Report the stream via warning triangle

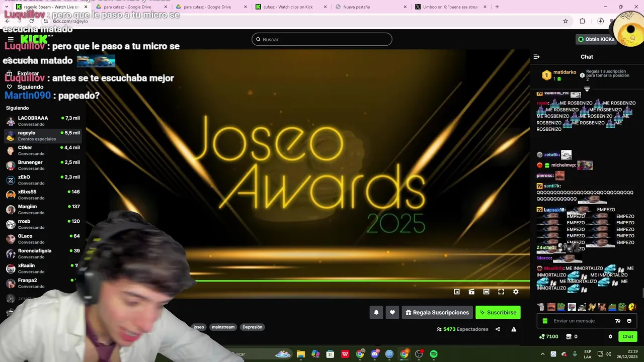[514, 329]
